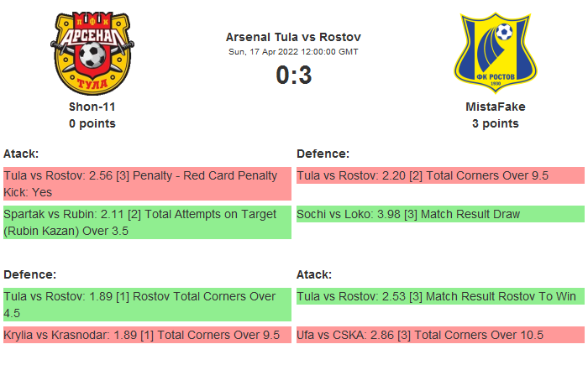Screen dimensions: 588x386
Task: Click the MistaFake 3 points label
Action: tap(496, 123)
